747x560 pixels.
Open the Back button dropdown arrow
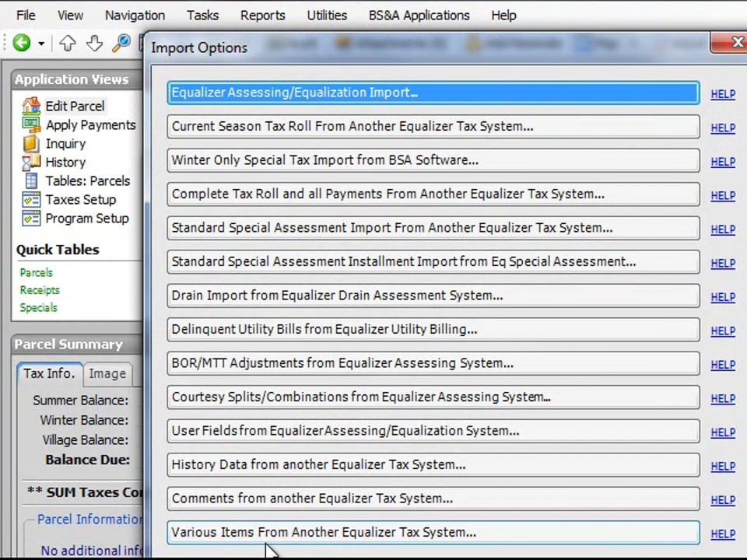41,44
